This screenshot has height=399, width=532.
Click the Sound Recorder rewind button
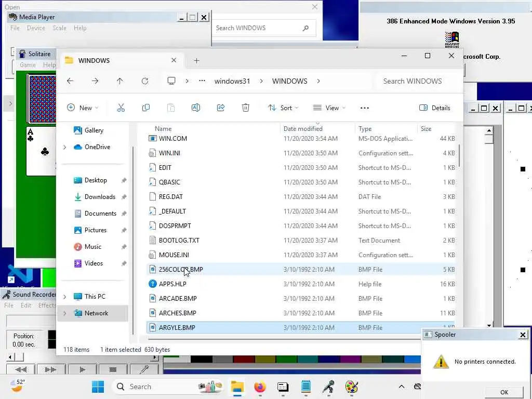[21, 369]
